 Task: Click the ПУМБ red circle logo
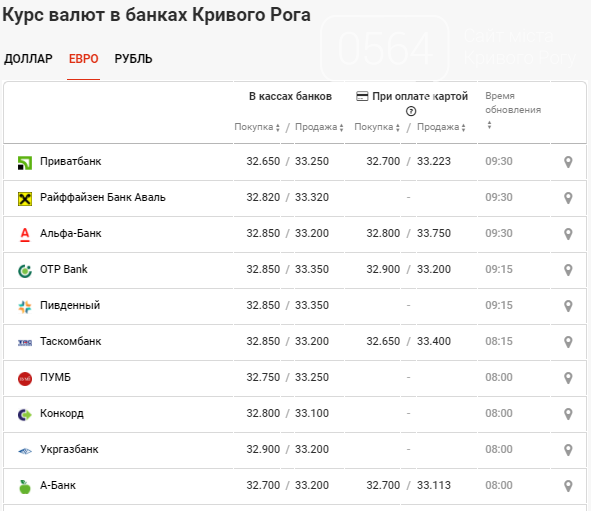click(x=25, y=379)
